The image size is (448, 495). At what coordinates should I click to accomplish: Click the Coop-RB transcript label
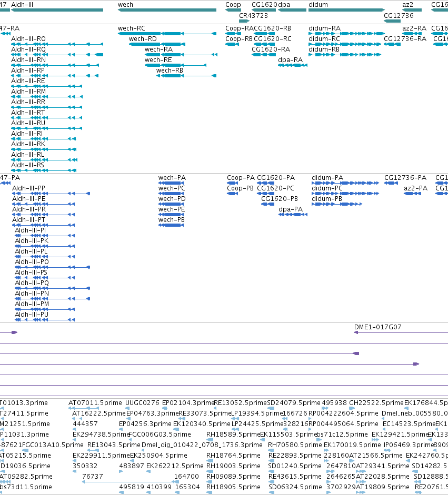click(239, 39)
